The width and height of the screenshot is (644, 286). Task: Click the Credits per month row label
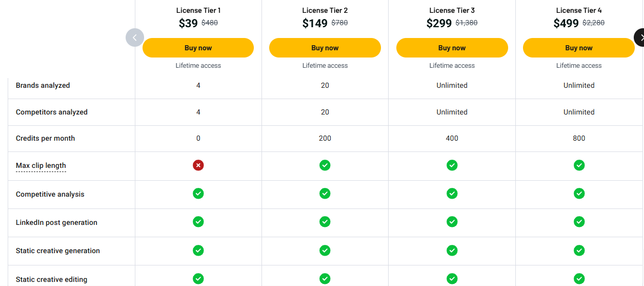[x=45, y=138]
